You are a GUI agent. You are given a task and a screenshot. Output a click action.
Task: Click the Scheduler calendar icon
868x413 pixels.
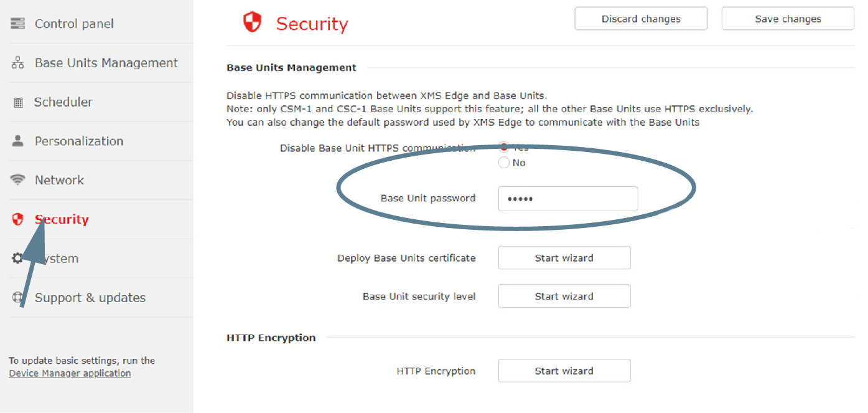[x=18, y=102]
